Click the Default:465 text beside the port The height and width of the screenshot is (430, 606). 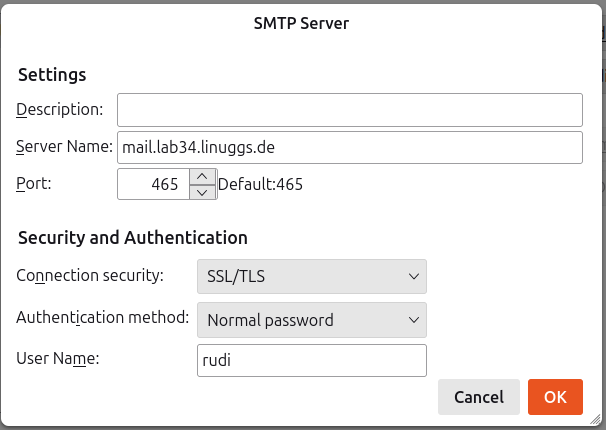(261, 184)
